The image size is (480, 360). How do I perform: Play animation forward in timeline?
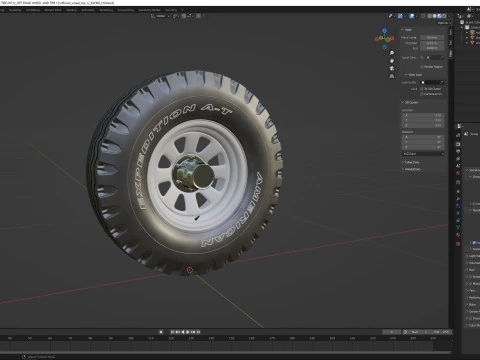click(x=188, y=332)
